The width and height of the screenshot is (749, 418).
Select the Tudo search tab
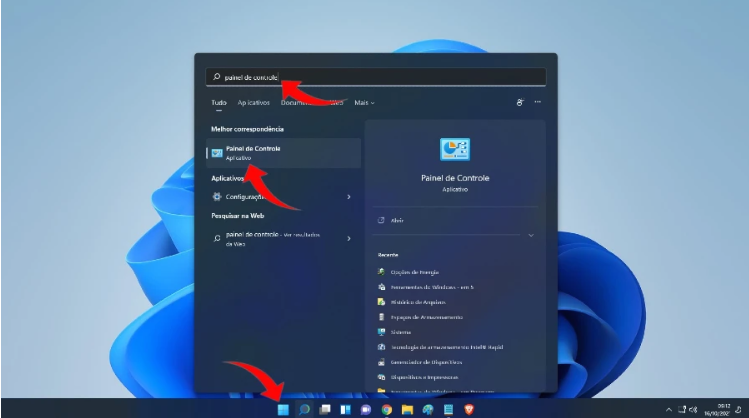(219, 103)
